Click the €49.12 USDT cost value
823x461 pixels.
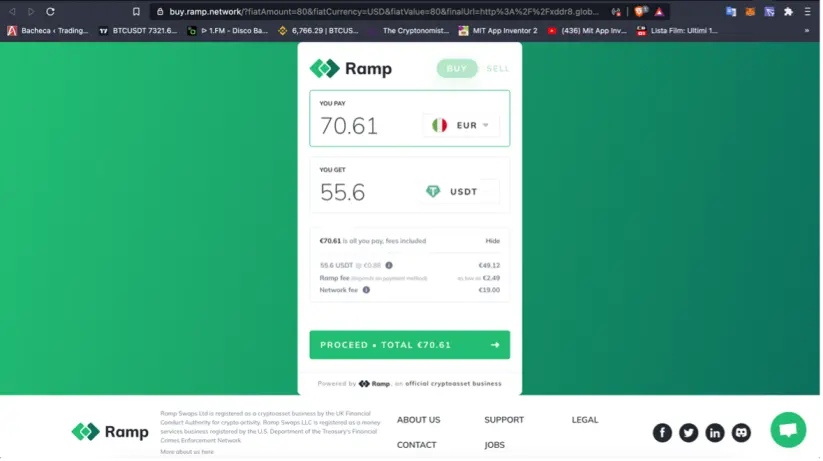point(489,266)
